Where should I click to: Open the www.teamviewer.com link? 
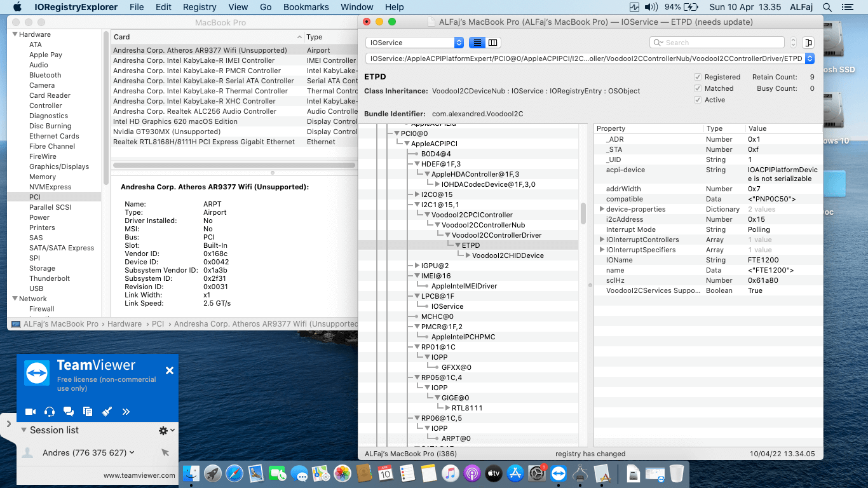tap(139, 475)
